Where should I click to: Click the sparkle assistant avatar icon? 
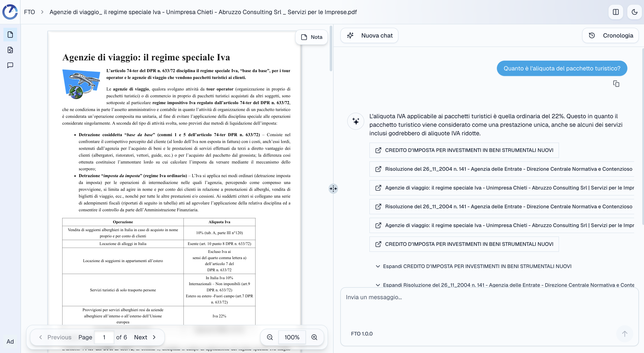356,121
